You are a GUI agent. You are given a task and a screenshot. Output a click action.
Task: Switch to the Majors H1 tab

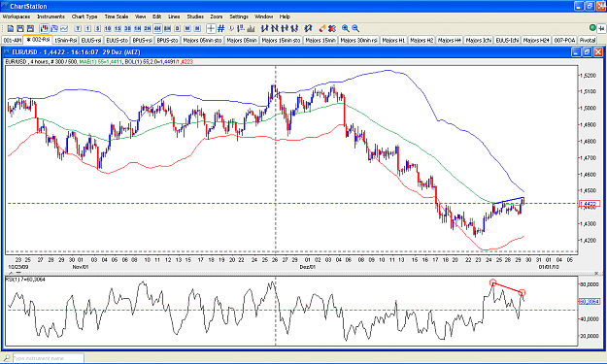pyautogui.click(x=393, y=40)
